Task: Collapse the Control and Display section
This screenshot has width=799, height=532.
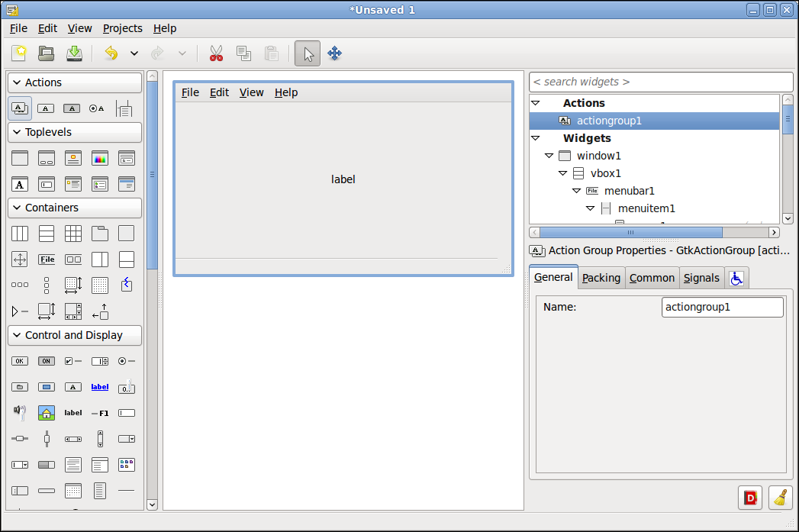Action: coord(75,335)
